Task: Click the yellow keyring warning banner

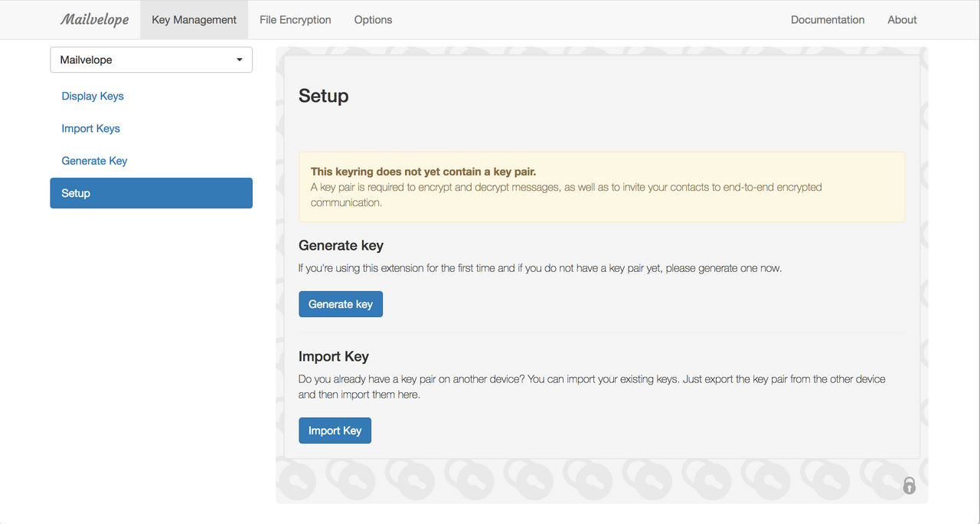Action: [x=602, y=186]
